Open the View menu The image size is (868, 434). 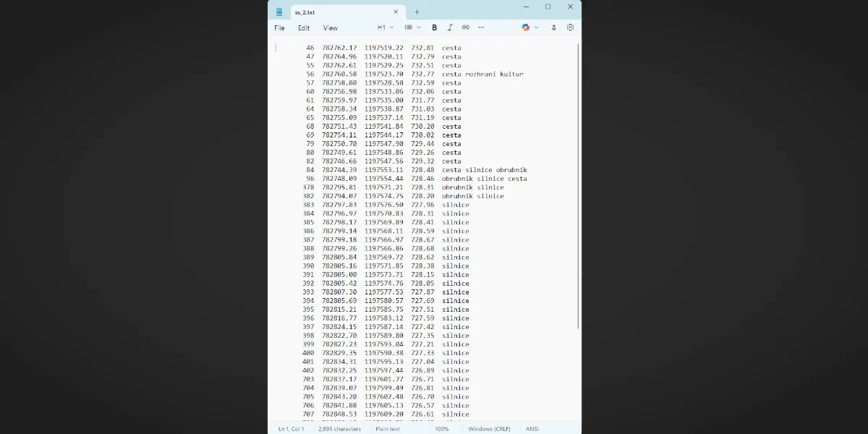pos(330,27)
